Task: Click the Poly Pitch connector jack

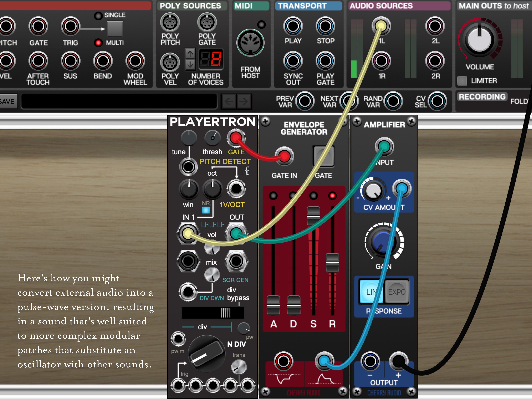Action: 170,22
